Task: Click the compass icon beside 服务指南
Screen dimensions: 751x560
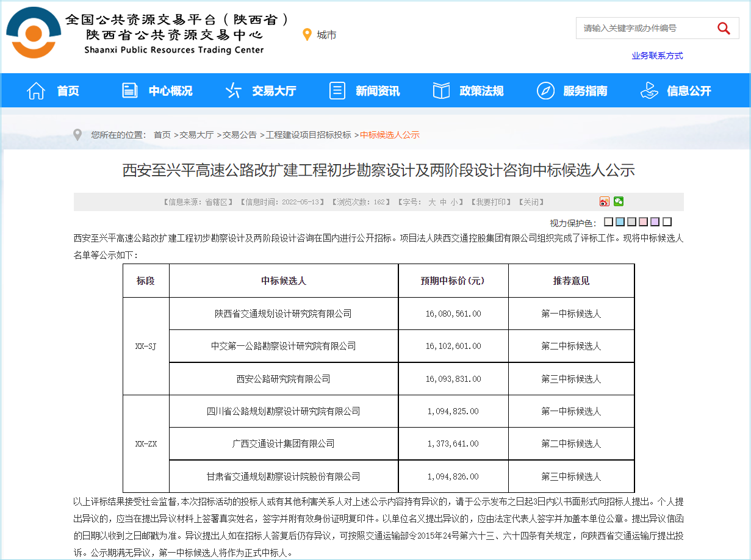Action: [x=545, y=91]
